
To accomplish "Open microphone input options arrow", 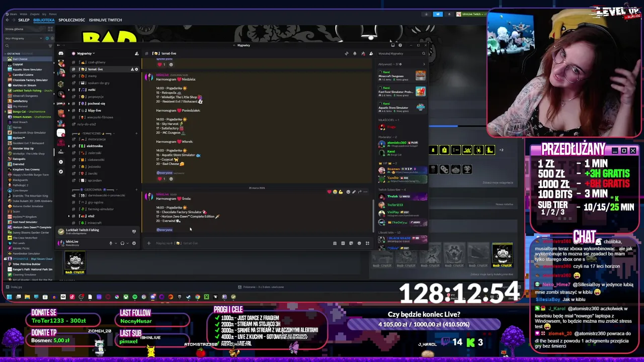I will (x=116, y=243).
